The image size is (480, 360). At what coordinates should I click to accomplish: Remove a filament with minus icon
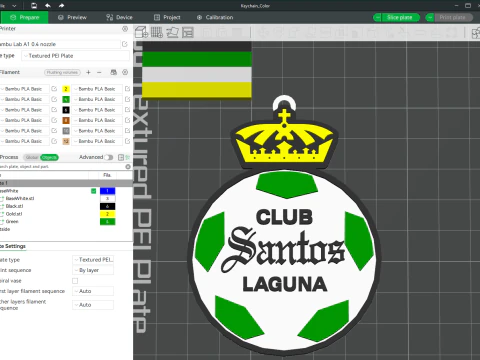click(x=99, y=72)
